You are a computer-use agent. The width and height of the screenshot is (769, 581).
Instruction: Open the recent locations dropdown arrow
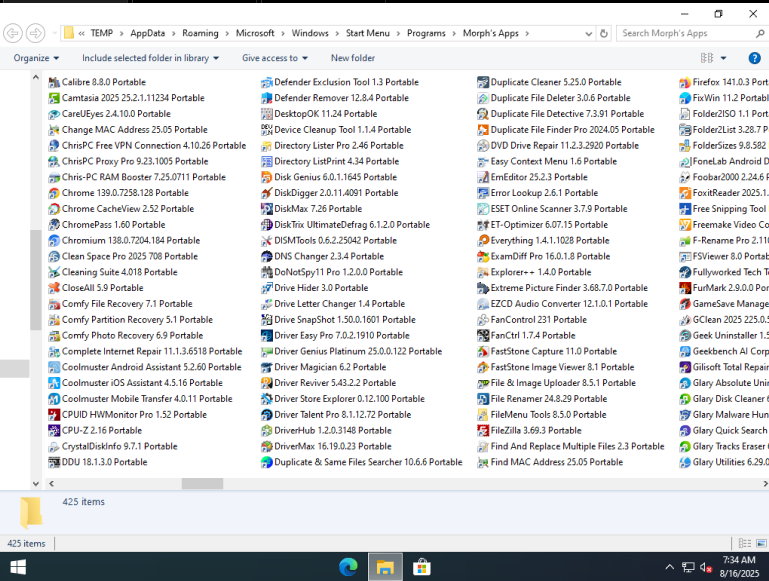pyautogui.click(x=54, y=33)
